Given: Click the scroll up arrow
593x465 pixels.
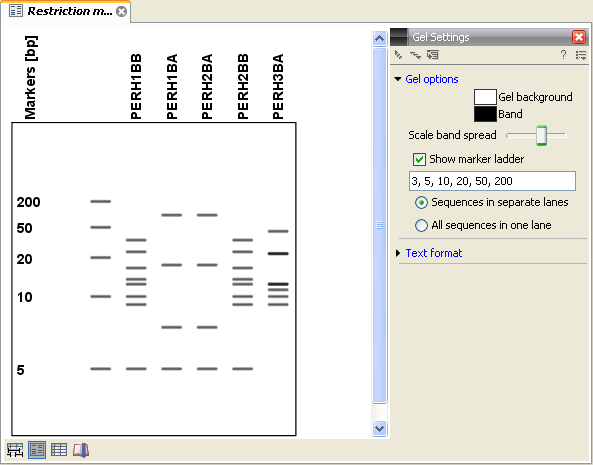Looking at the screenshot, I should pyautogui.click(x=379, y=39).
